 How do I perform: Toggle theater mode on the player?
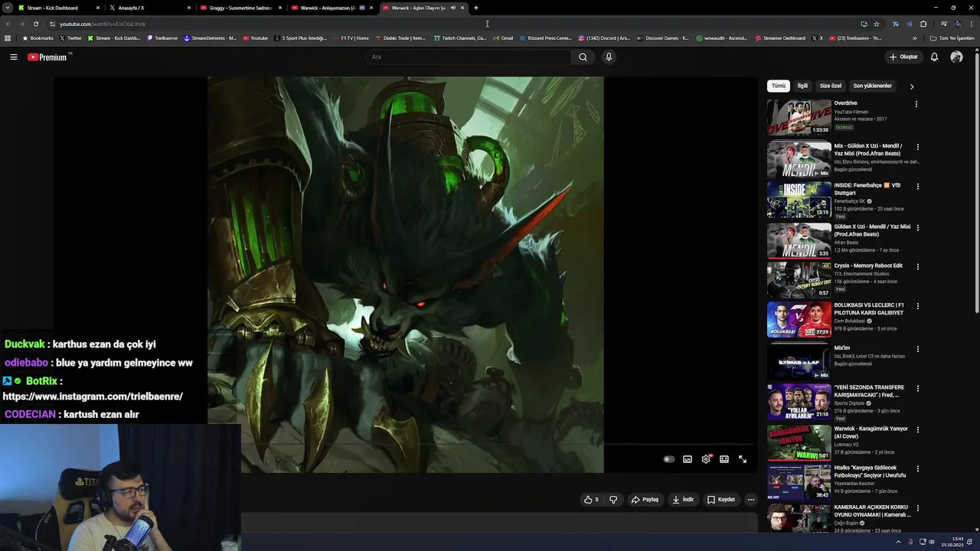point(724,459)
